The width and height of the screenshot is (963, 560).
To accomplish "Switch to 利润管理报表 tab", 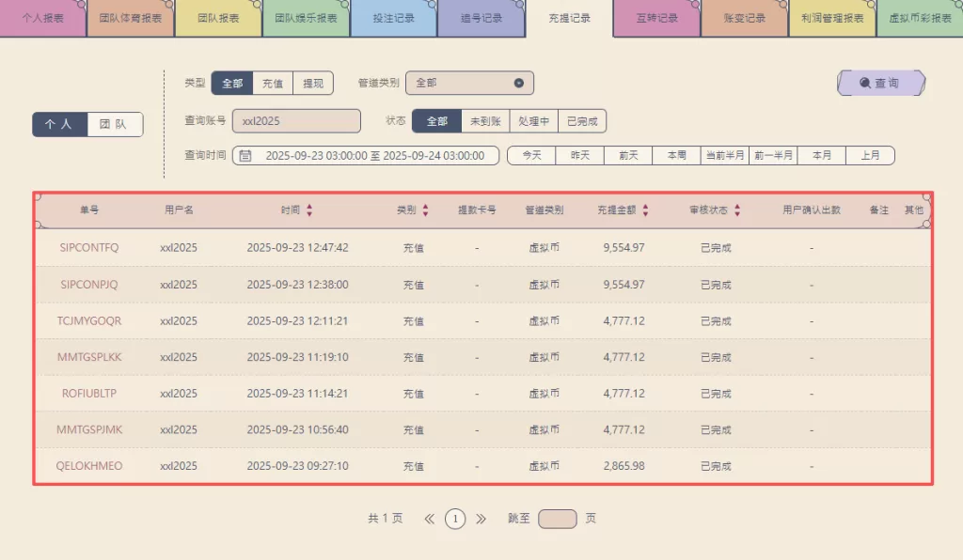I will point(832,18).
